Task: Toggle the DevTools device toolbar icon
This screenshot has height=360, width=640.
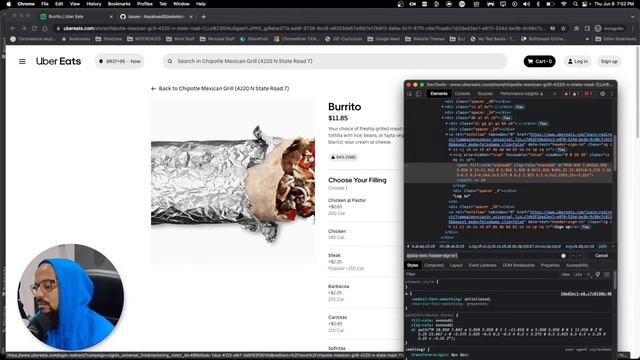Action: 418,94
